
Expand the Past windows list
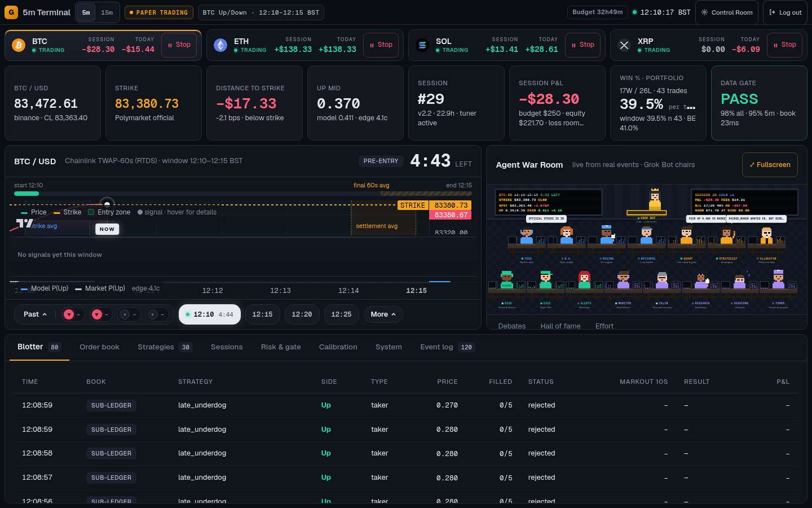coord(35,314)
